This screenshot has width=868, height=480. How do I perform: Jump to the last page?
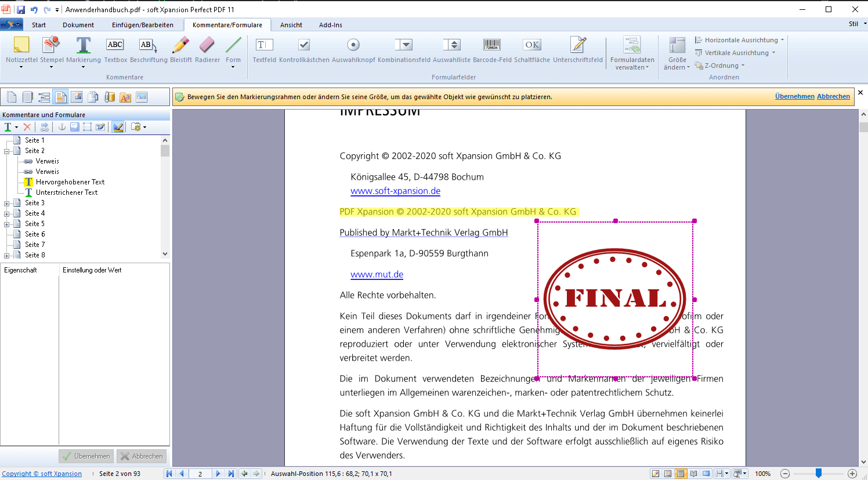click(x=231, y=474)
